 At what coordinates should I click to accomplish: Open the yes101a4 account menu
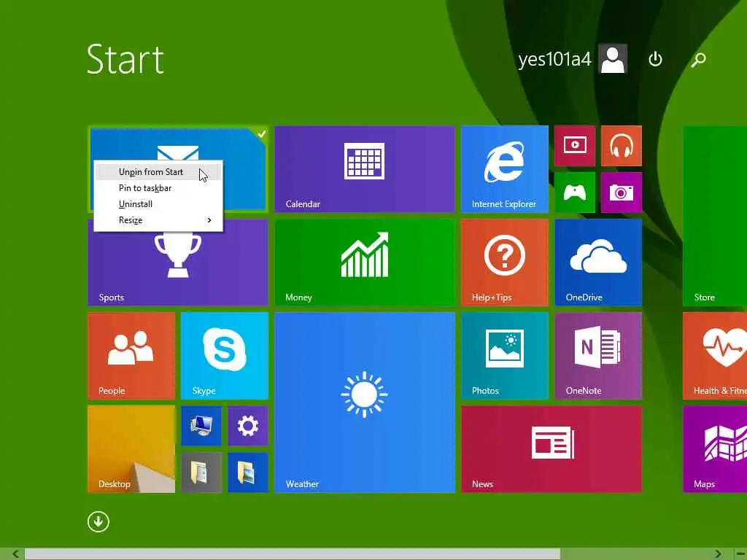554,60
